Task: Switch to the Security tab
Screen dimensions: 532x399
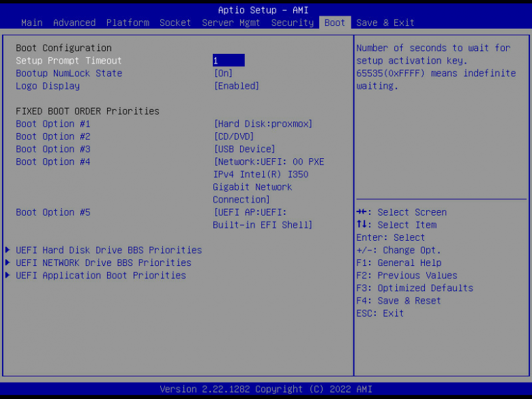Action: click(293, 23)
